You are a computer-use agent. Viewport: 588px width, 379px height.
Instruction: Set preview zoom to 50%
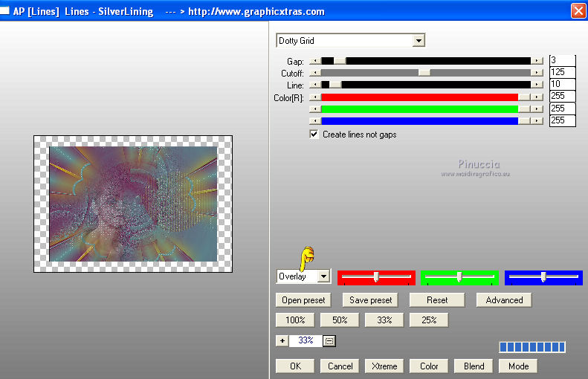pyautogui.click(x=339, y=320)
